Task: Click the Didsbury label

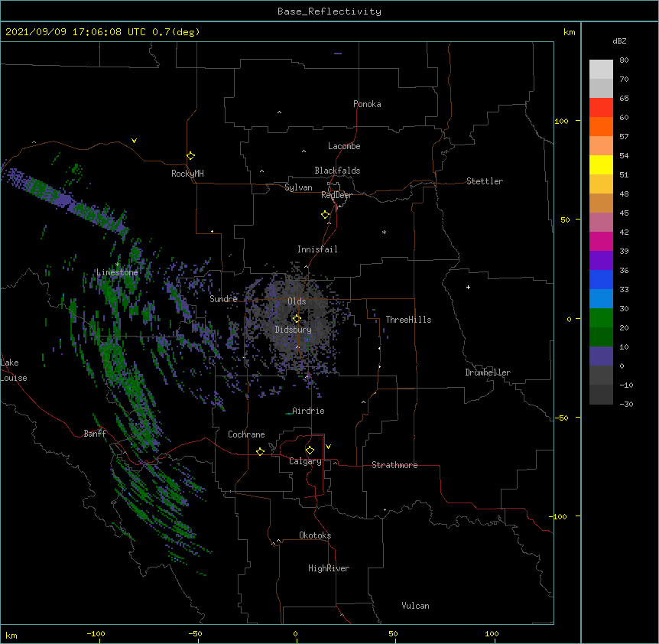Action: (293, 330)
